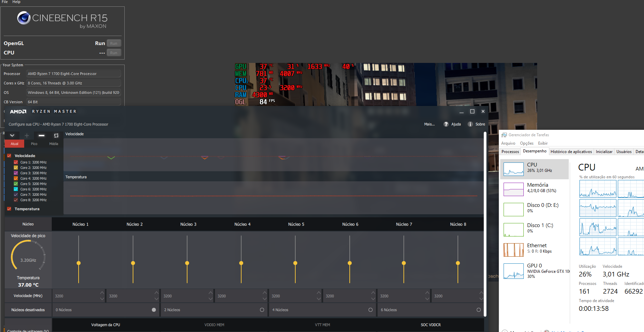Screen dimensions: 644x332
Task: Increase Núcleo 4 speed with up arrow
Action: click(x=265, y=293)
